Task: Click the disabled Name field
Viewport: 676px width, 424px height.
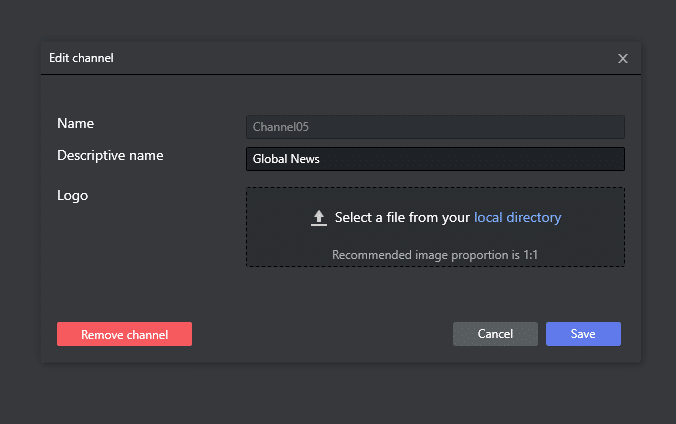Action: pos(435,127)
